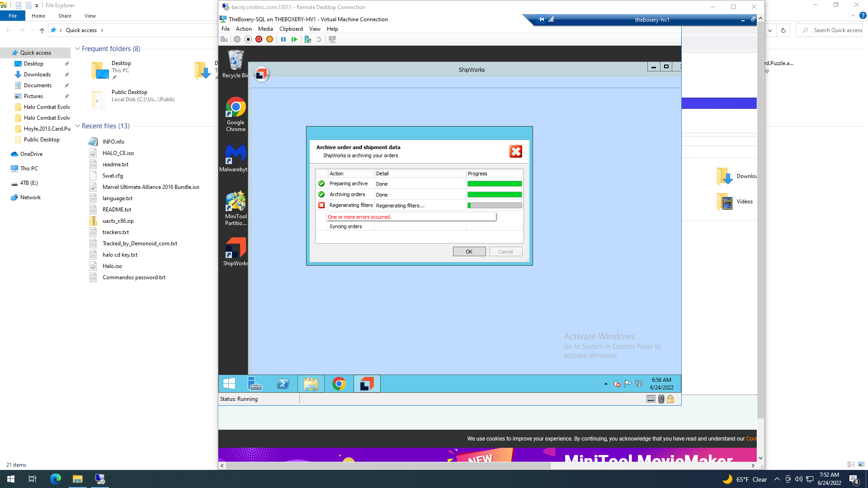Click the Remote Desktop horizontal scrollbar
The height and width of the screenshot is (488, 868).
coord(388,465)
